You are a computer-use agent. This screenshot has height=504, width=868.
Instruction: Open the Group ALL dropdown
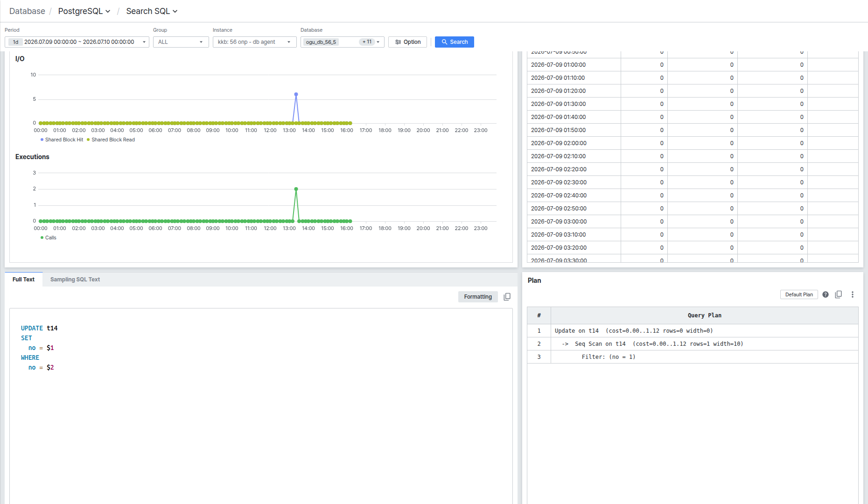tap(181, 42)
